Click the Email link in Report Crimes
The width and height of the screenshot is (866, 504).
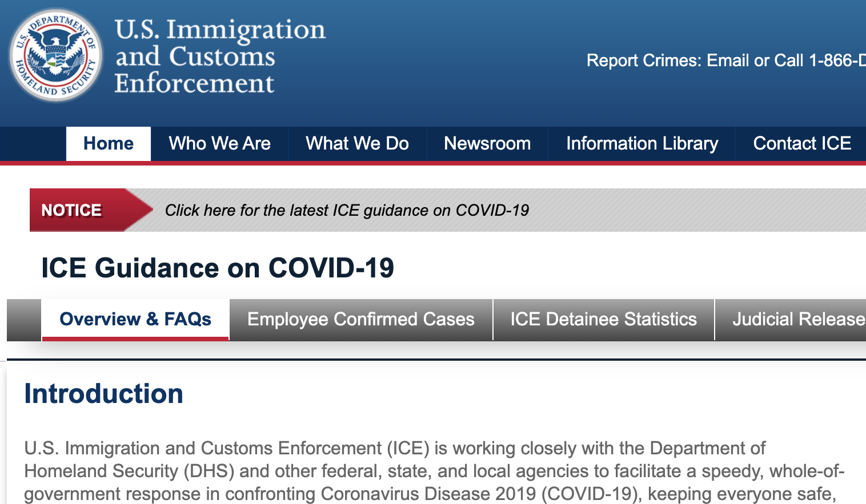[x=728, y=61]
